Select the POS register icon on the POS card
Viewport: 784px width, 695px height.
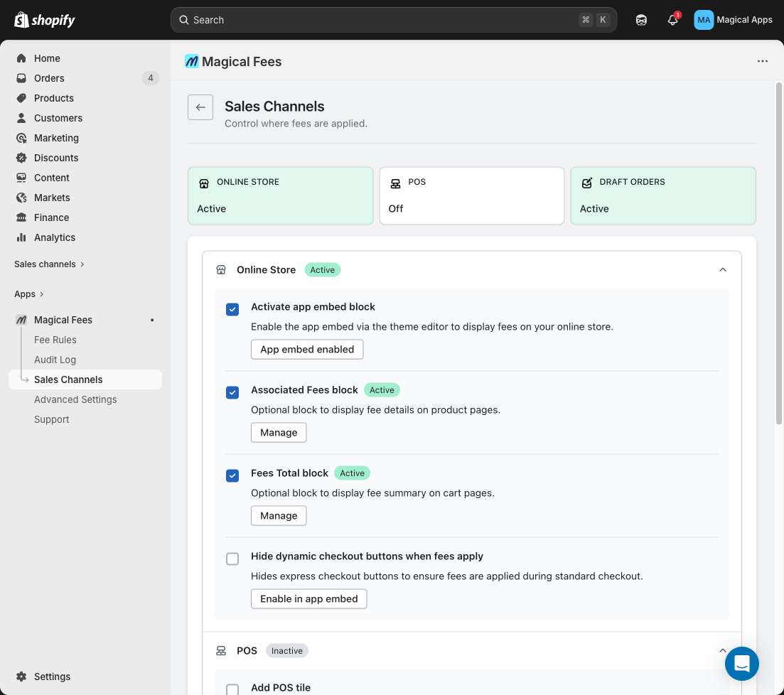click(x=395, y=183)
